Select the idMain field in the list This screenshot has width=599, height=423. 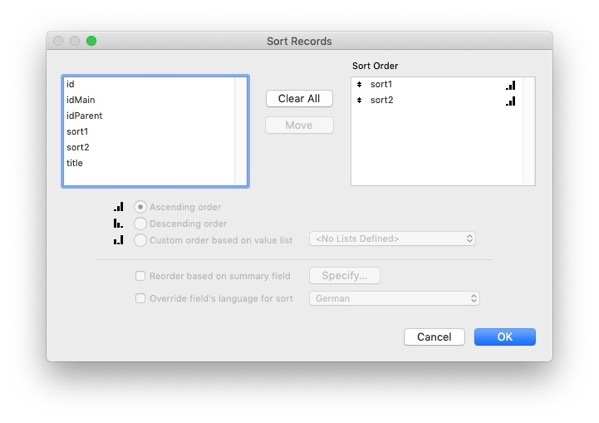coord(149,100)
